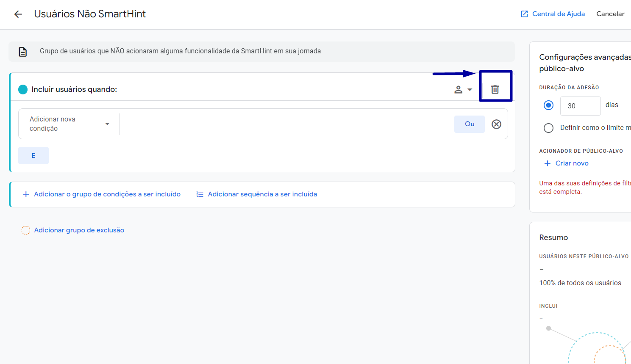Click the Resumo heading
This screenshot has height=364, width=631.
tap(553, 237)
